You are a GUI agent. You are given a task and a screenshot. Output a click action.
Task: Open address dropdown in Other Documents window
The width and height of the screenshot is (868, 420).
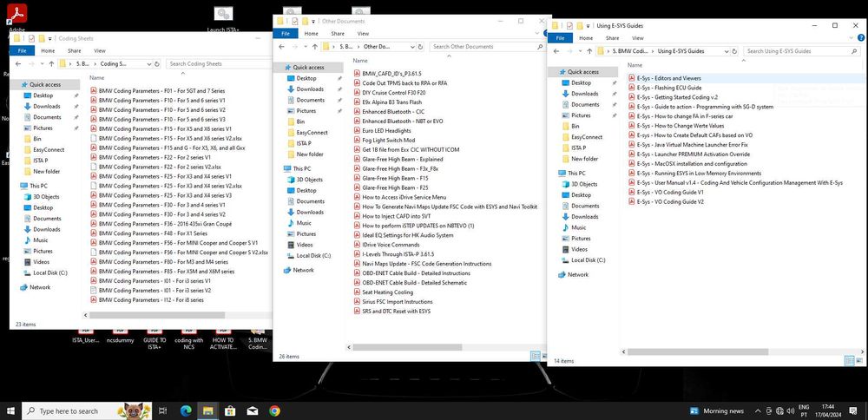[412, 47]
